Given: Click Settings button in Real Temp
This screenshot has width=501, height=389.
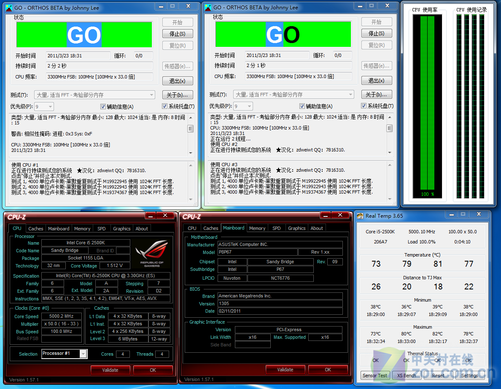Looking at the screenshot, I should tap(470, 376).
